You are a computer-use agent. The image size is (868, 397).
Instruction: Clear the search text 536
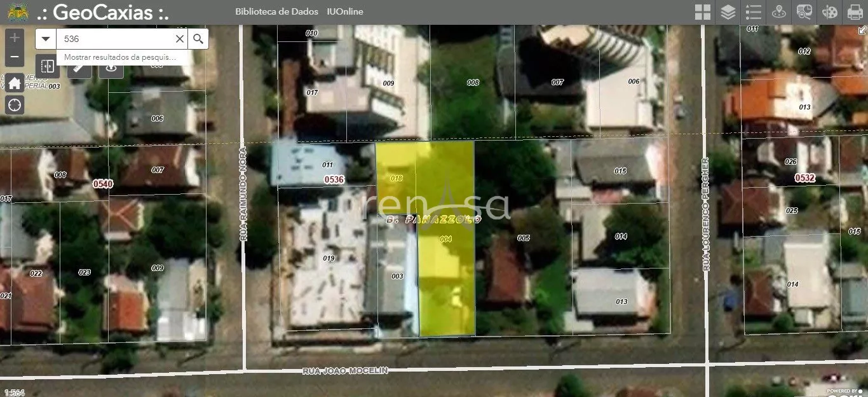[x=180, y=39]
